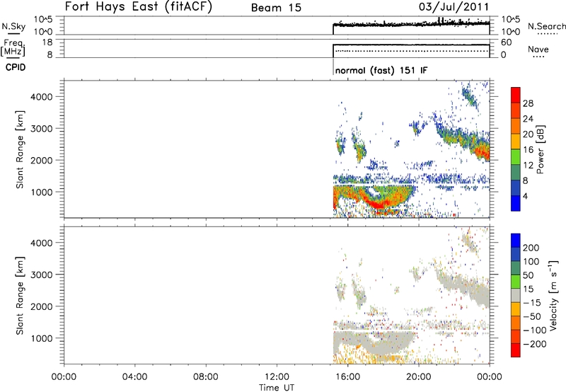Select the 'Beam 15' header text
Viewport: 566px width, 392px height.
pyautogui.click(x=276, y=8)
